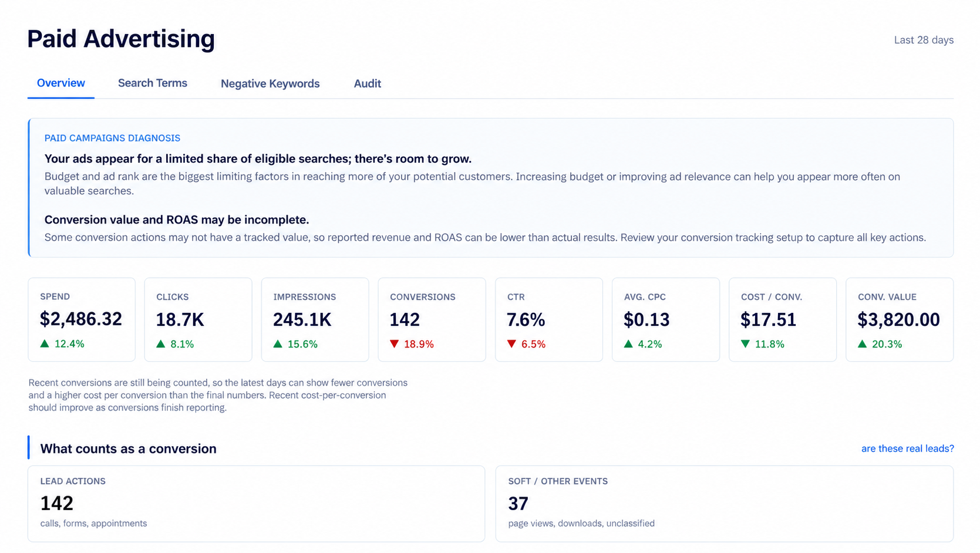
Task: Open the Overview tab
Action: (x=61, y=83)
